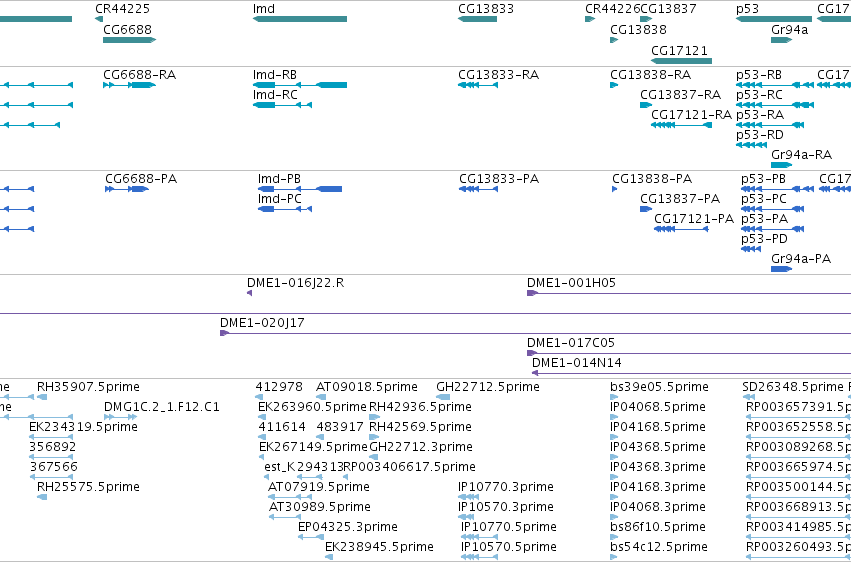Screen dimensions: 851x562
Task: Click the CG17121 gene bar glyph
Action: pyautogui.click(x=681, y=61)
